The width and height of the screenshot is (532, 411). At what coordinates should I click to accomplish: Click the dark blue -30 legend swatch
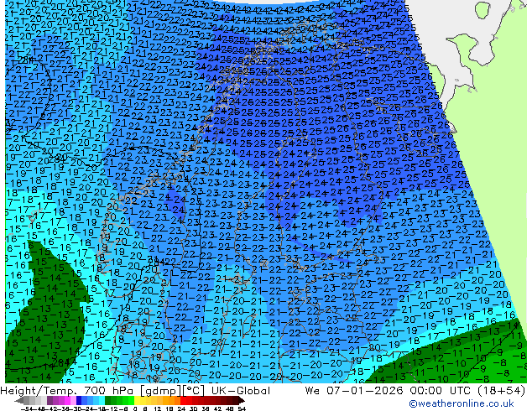tap(79, 400)
